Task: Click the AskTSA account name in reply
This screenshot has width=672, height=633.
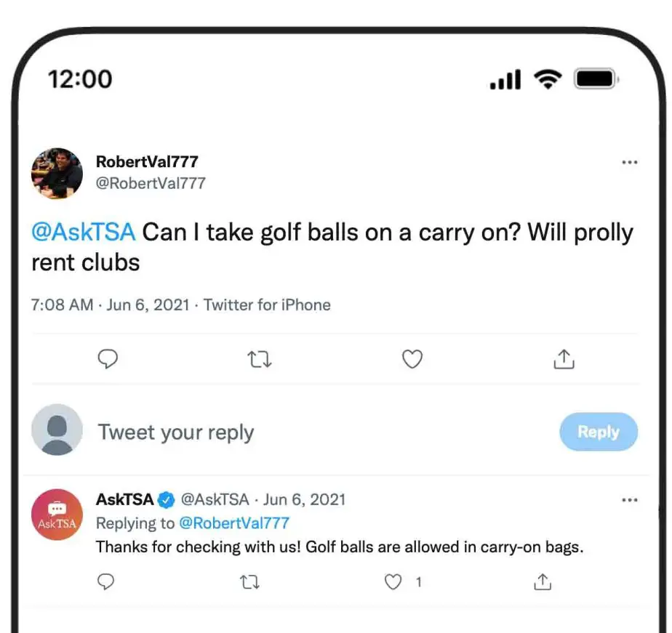Action: coord(124,500)
